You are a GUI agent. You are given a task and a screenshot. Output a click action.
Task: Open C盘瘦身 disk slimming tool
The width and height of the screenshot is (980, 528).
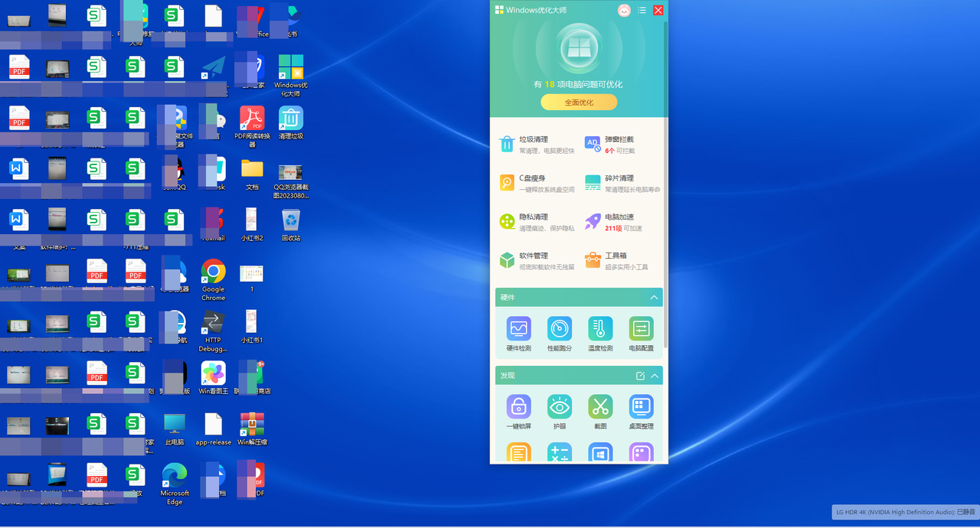pyautogui.click(x=537, y=183)
